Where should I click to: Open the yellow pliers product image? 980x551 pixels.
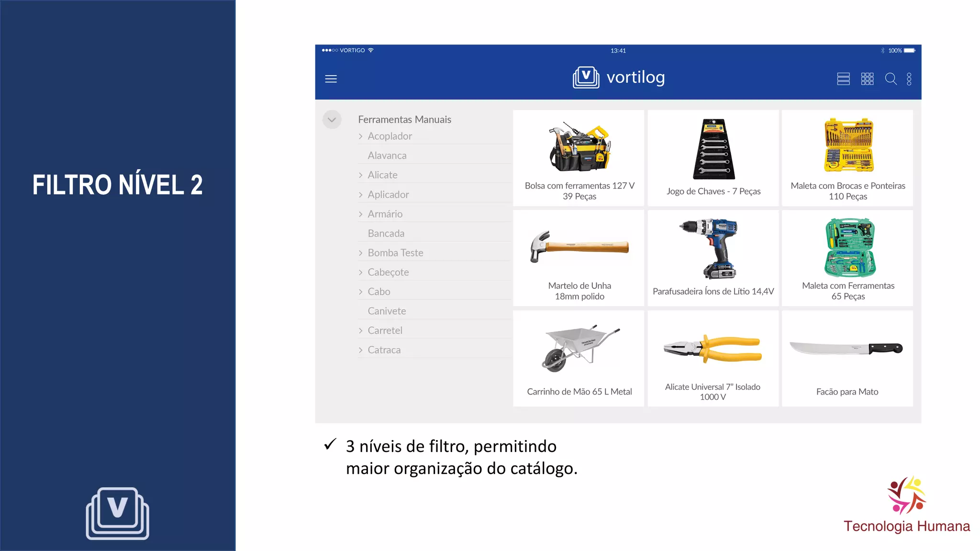[713, 349]
